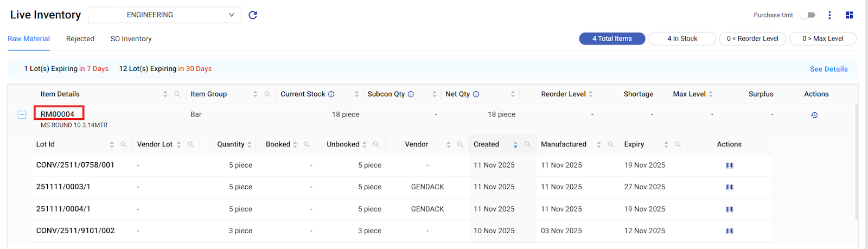This screenshot has width=868, height=249.
Task: Search icon in Item Details column header
Action: pyautogui.click(x=177, y=94)
